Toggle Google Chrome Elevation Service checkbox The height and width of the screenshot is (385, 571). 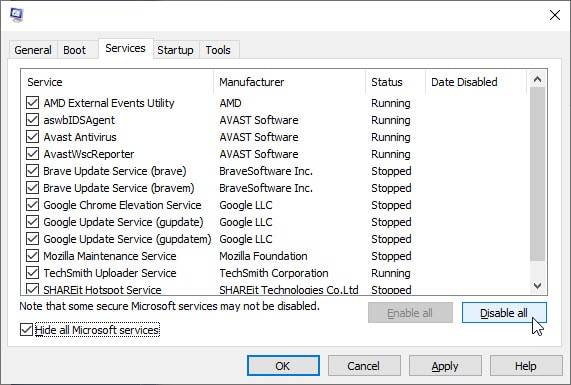pyautogui.click(x=32, y=205)
